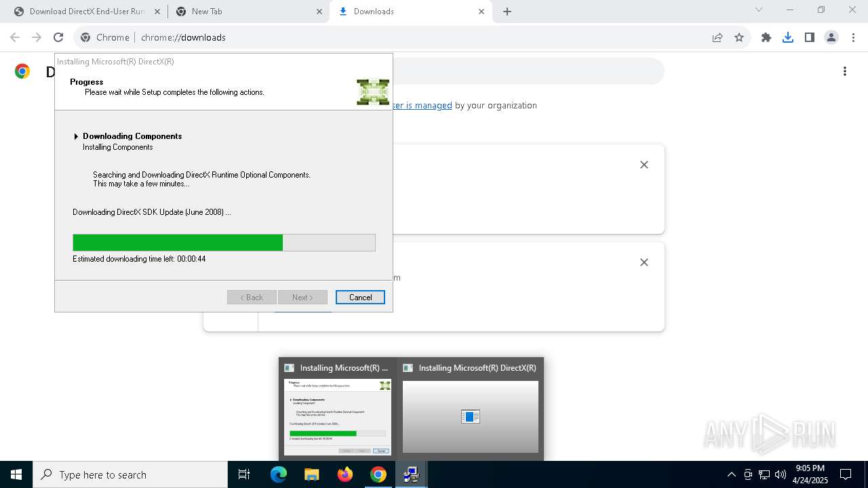This screenshot has width=868, height=488.
Task: Bookmark this tab with star icon
Action: coord(739,37)
